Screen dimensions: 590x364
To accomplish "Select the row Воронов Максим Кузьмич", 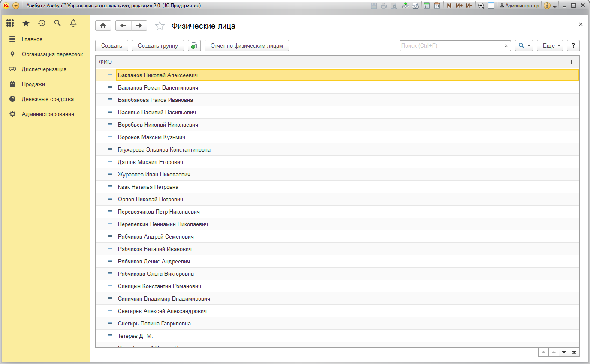I will pyautogui.click(x=151, y=137).
